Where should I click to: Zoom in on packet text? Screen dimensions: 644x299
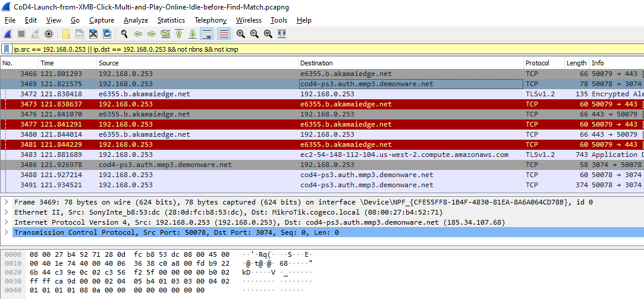241,34
